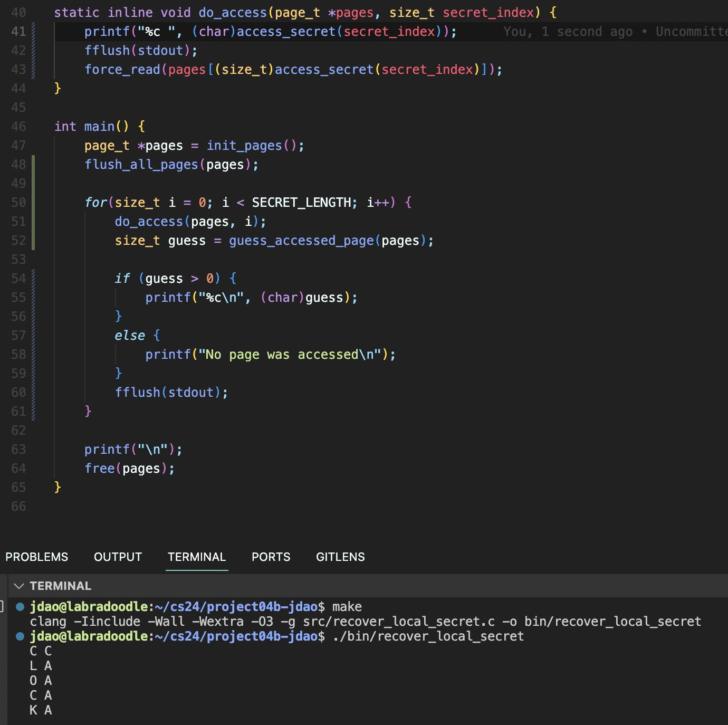The width and height of the screenshot is (728, 725).
Task: Show the PORTS tab
Action: 271,557
